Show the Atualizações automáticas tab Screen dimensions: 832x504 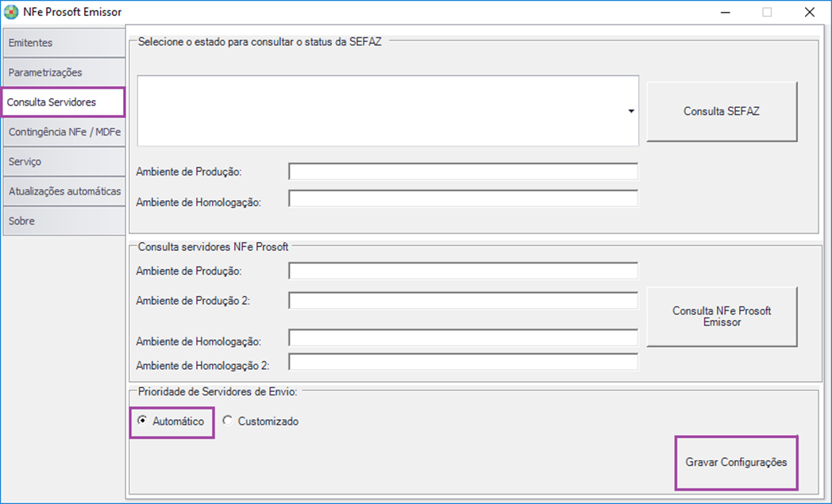tap(64, 191)
